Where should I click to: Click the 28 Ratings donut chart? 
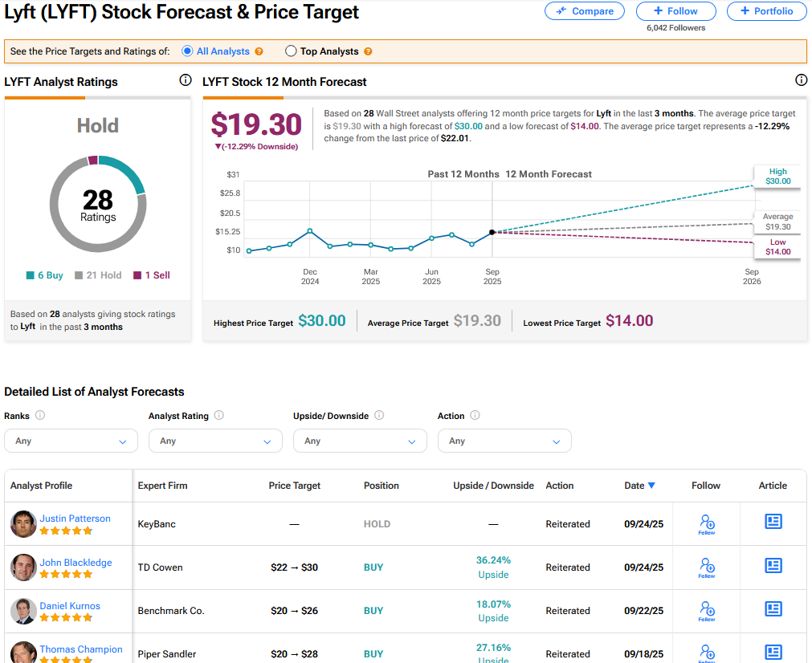[98, 204]
